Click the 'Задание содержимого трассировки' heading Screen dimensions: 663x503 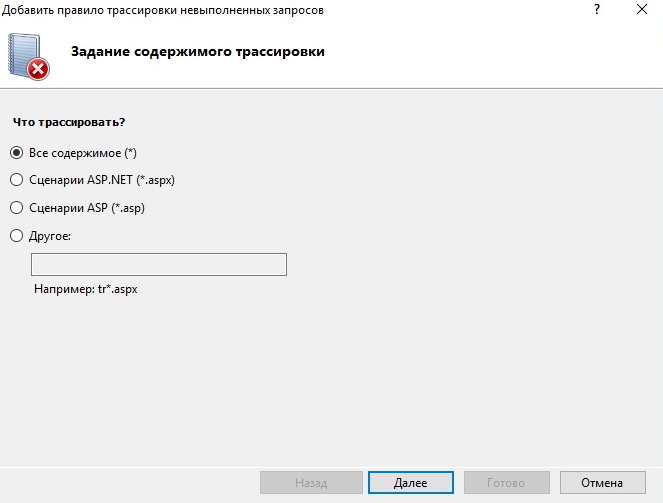click(x=197, y=52)
